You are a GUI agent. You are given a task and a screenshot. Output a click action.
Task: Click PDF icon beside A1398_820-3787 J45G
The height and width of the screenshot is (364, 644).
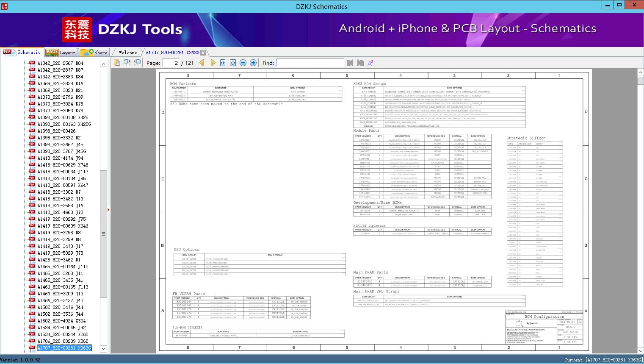pyautogui.click(x=32, y=151)
